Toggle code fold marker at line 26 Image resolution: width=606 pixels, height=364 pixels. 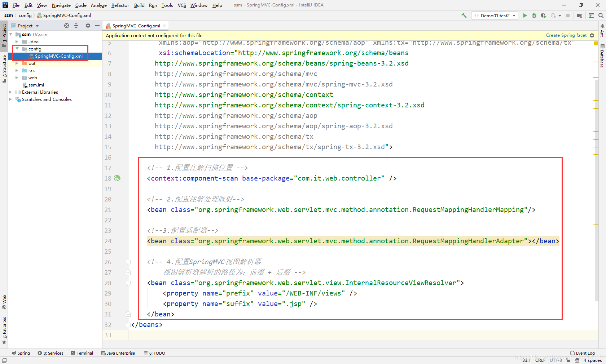128,262
